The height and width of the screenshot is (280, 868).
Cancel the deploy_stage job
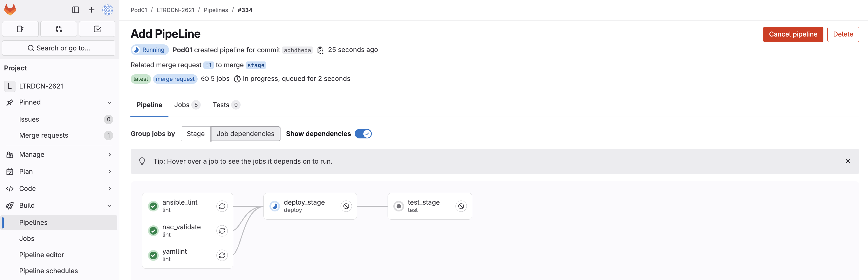pyautogui.click(x=346, y=206)
